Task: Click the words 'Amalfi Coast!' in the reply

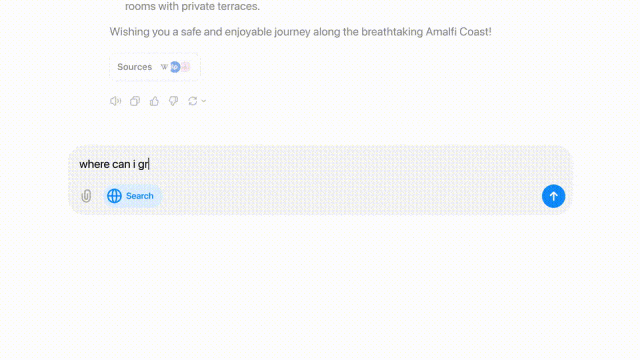Action: [458, 31]
